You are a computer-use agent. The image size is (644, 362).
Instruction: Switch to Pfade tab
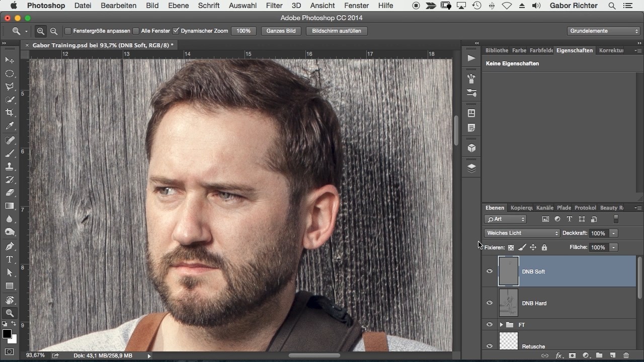click(564, 208)
